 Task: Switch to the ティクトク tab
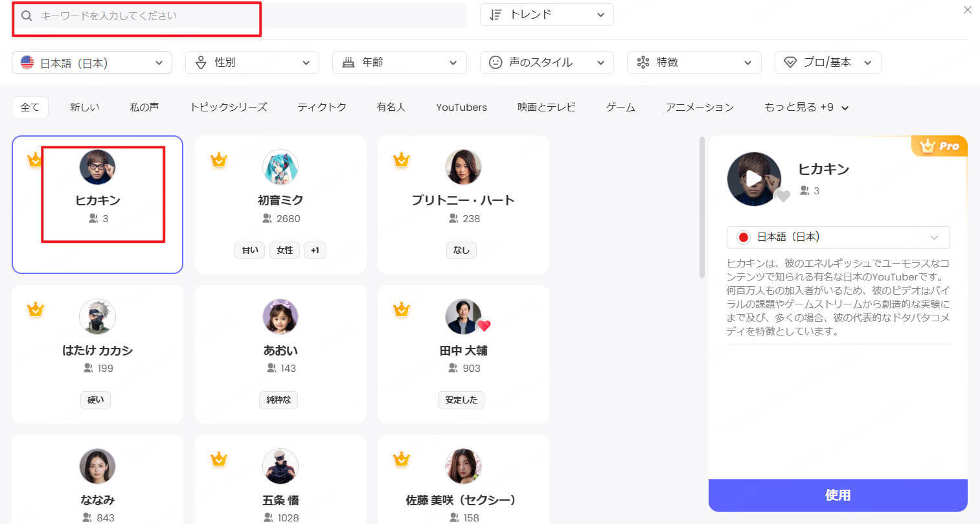[x=322, y=108]
